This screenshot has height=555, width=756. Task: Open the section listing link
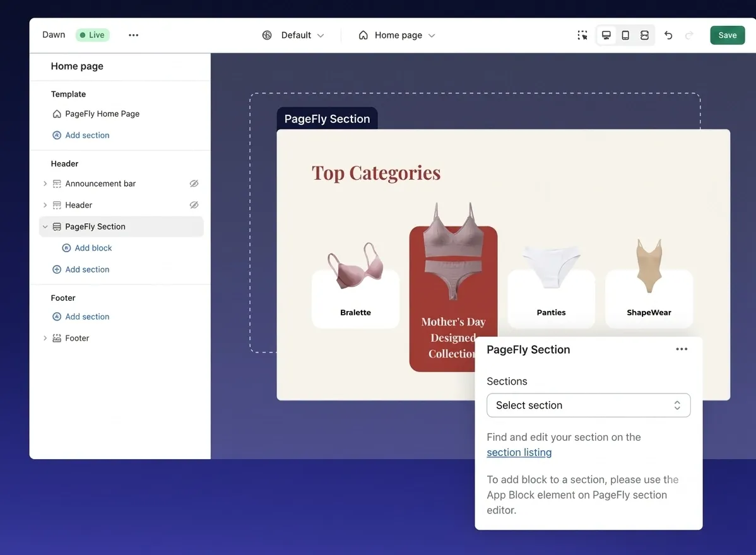519,452
